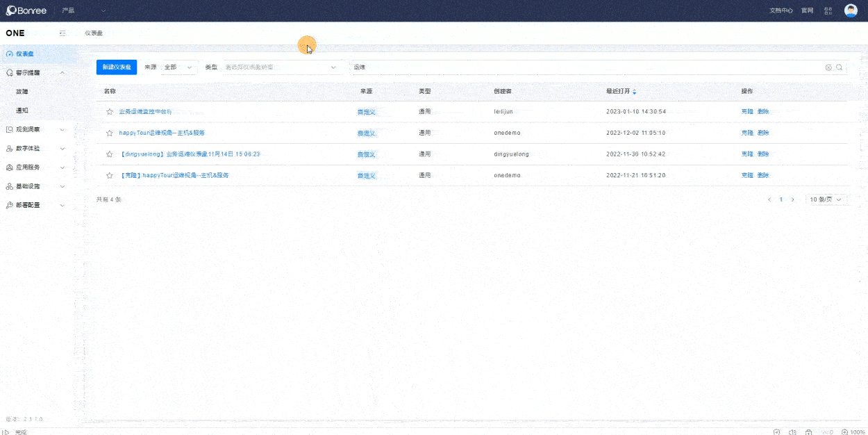Click the 数字体验 icon in sidebar
The image size is (868, 435).
coord(10,149)
